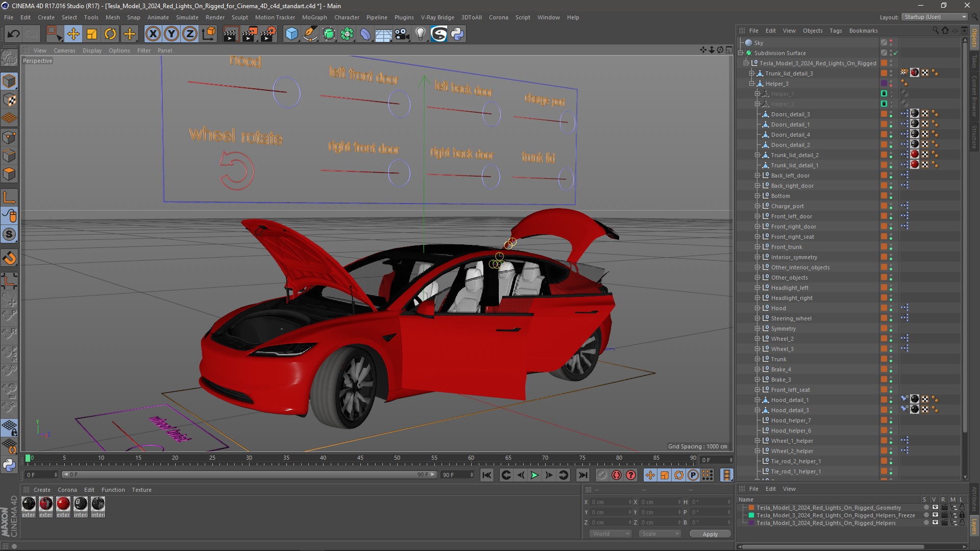Toggle X-axis lock icon
The width and height of the screenshot is (980, 551).
tap(153, 34)
